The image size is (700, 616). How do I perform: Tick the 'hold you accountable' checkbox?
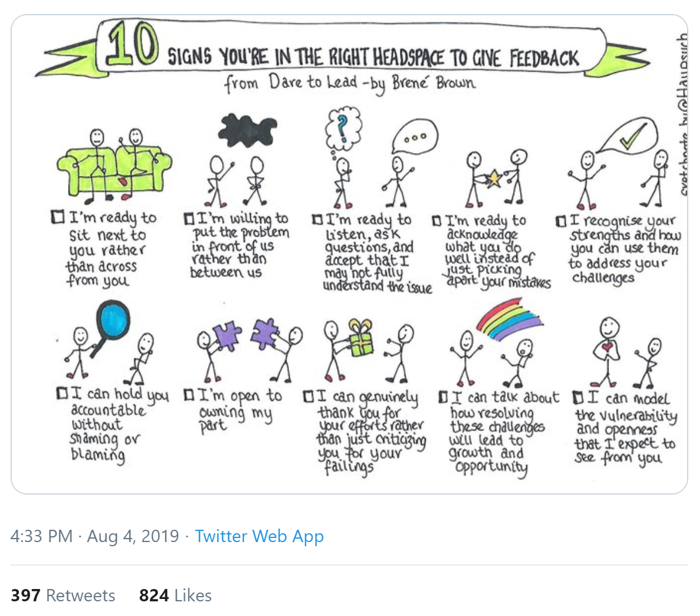pos(63,394)
